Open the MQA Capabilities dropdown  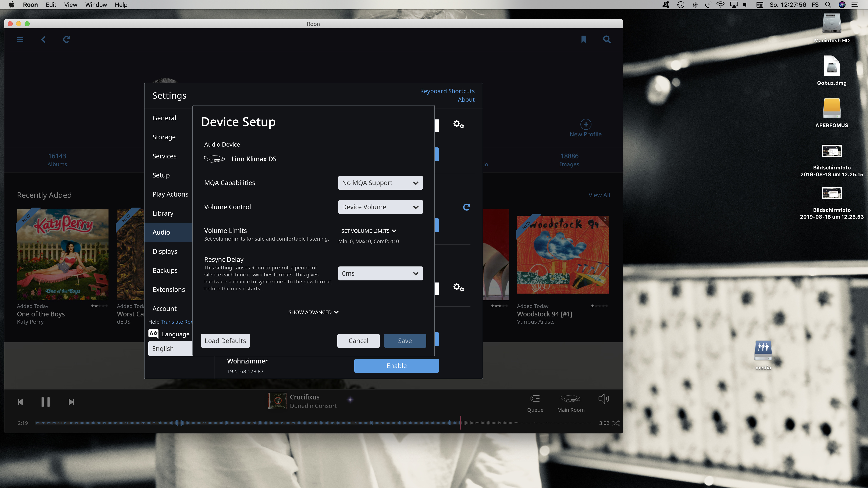click(380, 183)
